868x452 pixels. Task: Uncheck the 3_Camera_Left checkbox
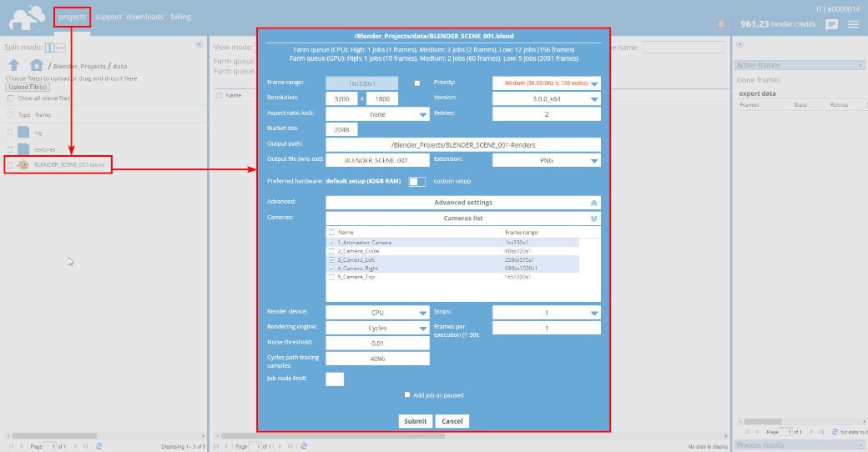pos(331,259)
